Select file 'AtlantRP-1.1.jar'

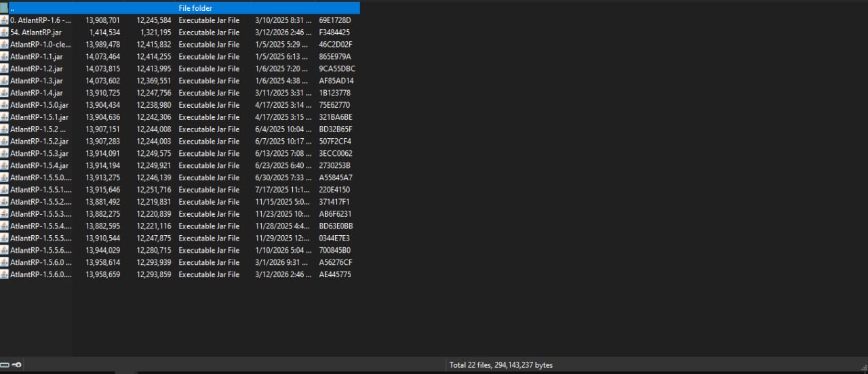click(x=37, y=57)
